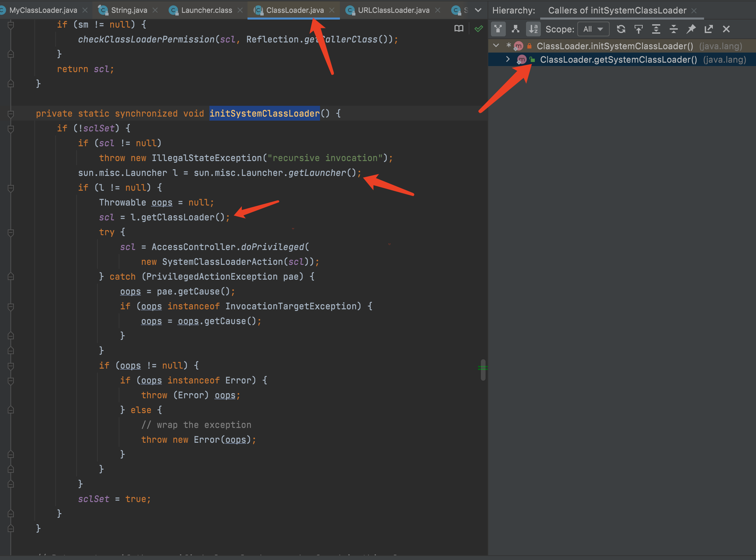Expand the ClassLoader.getSystemClassLoader() tree node
Image resolution: width=756 pixels, height=560 pixels.
pyautogui.click(x=508, y=59)
